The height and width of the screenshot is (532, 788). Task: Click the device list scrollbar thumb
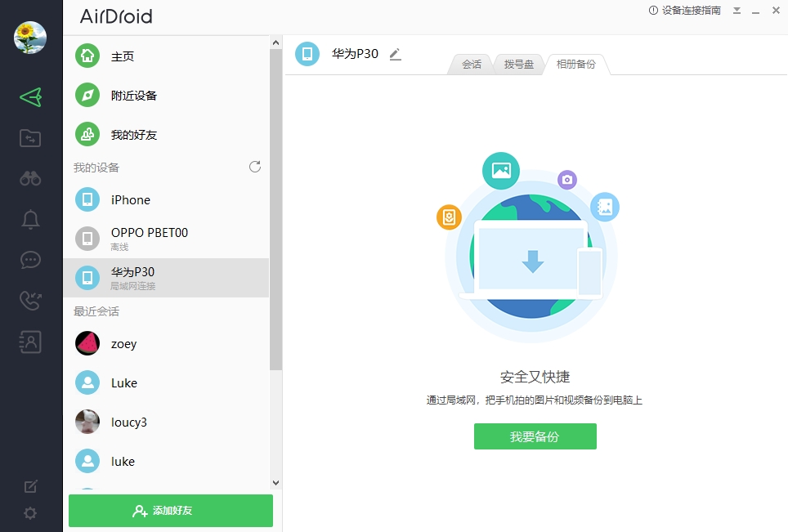(276, 209)
